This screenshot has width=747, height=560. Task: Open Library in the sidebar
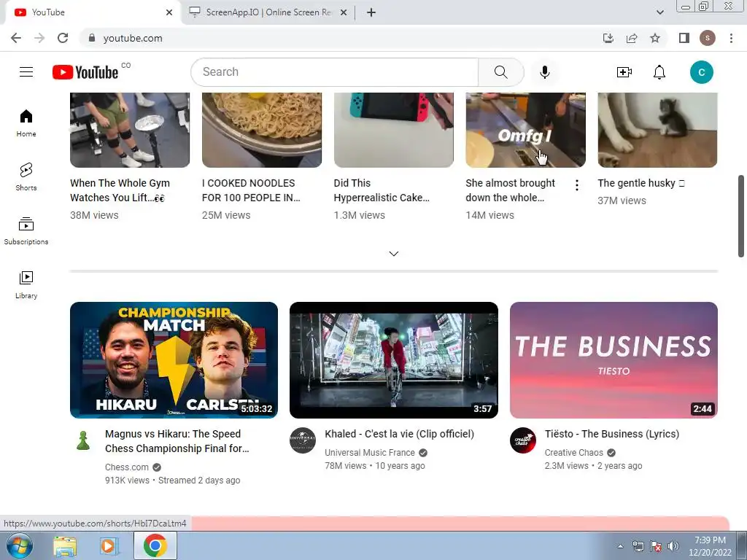click(26, 285)
